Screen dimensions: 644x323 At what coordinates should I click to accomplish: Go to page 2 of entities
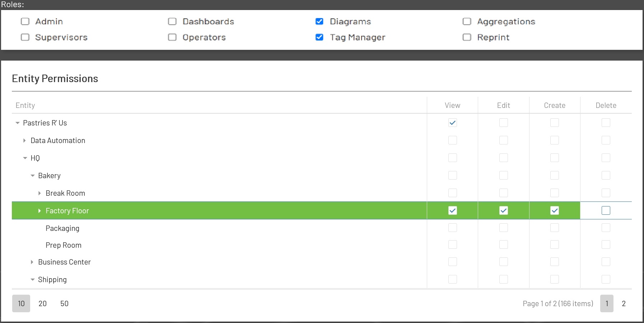624,304
